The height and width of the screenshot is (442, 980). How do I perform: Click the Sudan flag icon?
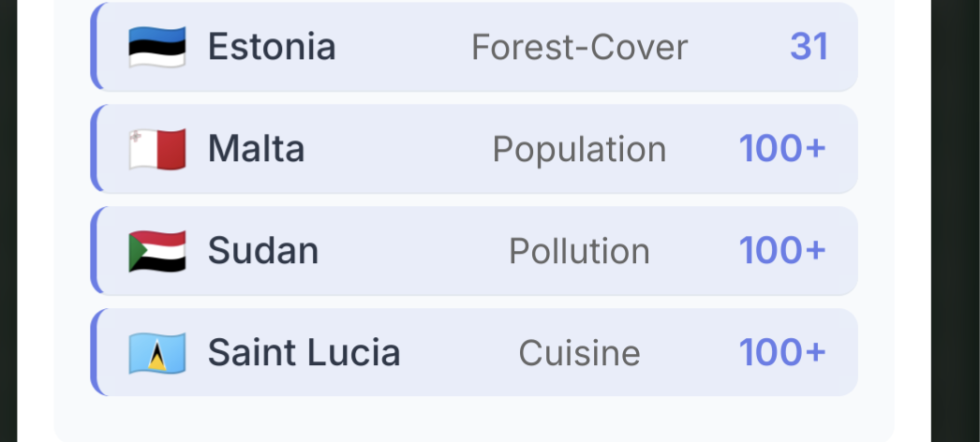(157, 251)
